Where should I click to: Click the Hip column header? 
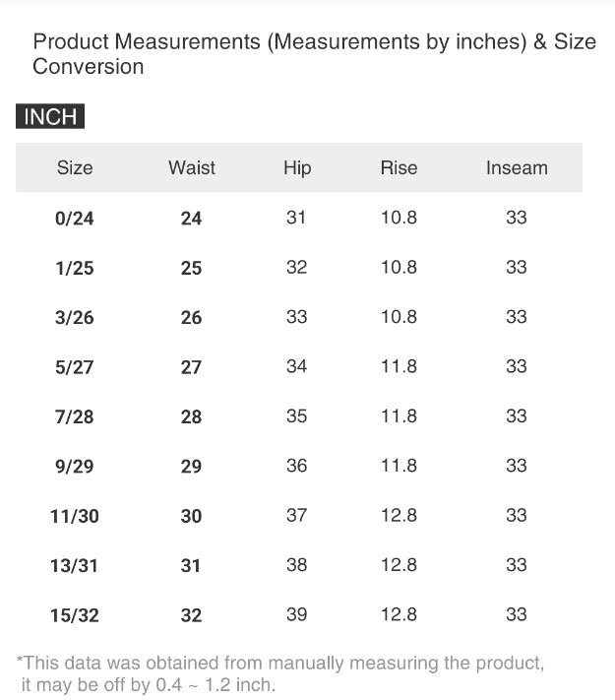297,167
